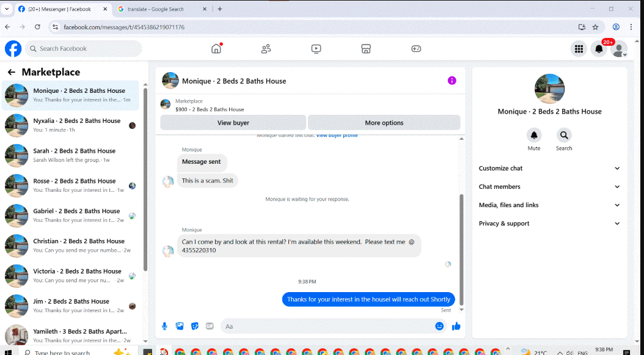Click the View buyer button
Viewport: 644px width, 355px height.
tap(233, 122)
